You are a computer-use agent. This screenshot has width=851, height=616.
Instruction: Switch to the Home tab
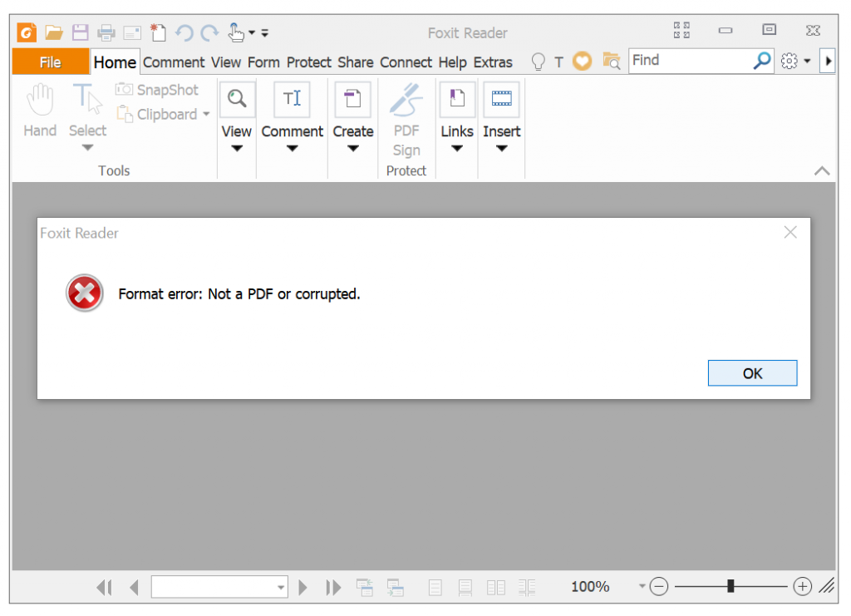pos(115,62)
